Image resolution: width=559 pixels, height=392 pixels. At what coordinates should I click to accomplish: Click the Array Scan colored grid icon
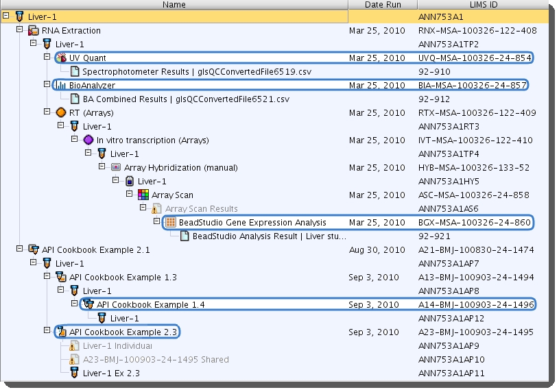[143, 195]
